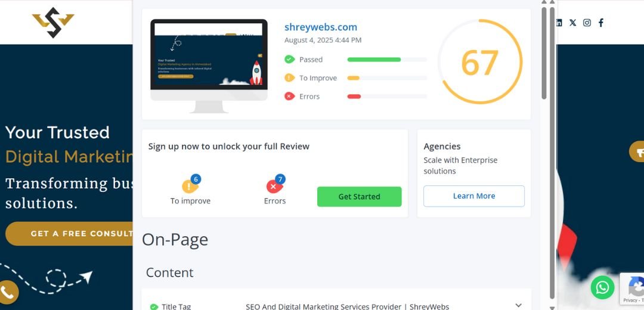The width and height of the screenshot is (644, 310).
Task: Click the Errors red progress bar
Action: click(354, 97)
